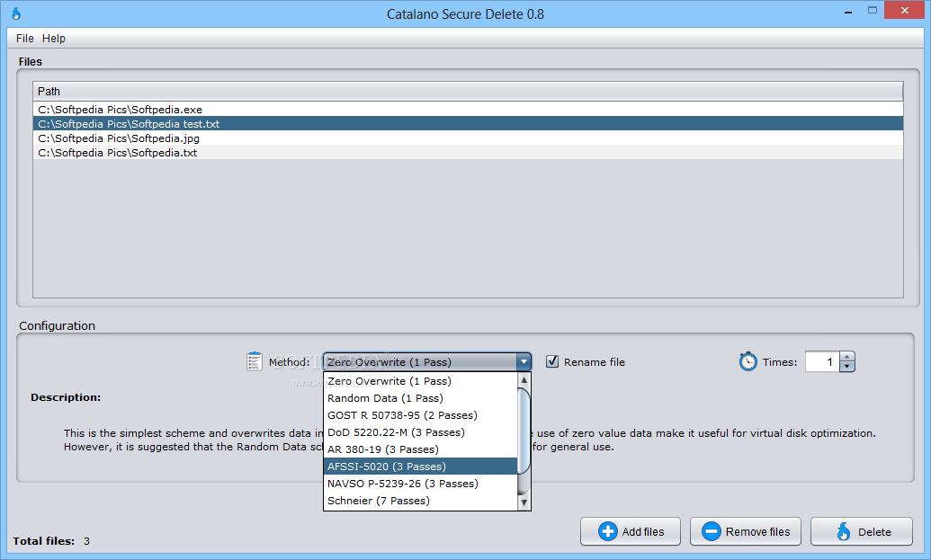Select the Softpedia test.txt file row

tap(468, 123)
